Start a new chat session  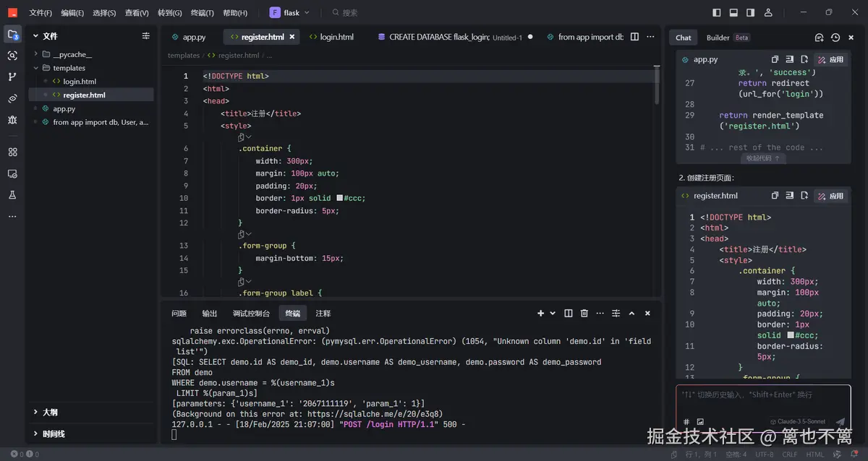pos(820,38)
